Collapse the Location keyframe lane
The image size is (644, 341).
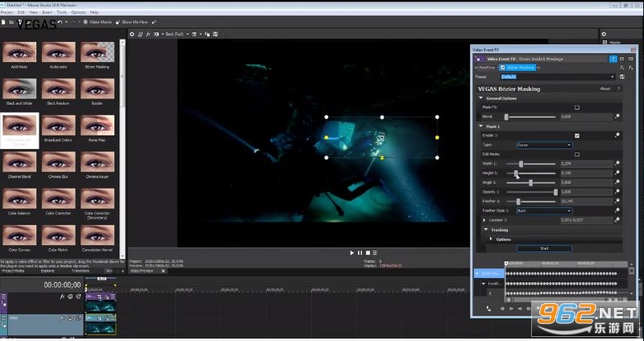484,284
